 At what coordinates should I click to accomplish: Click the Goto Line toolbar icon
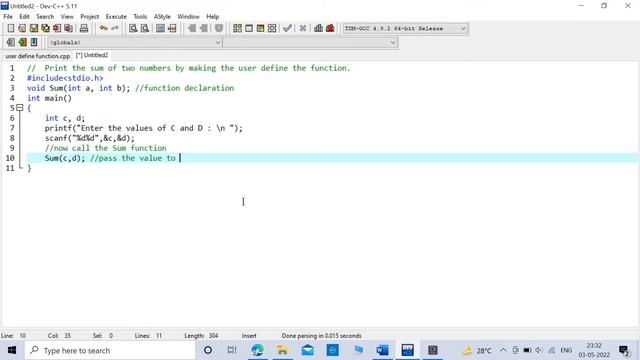coord(172,28)
